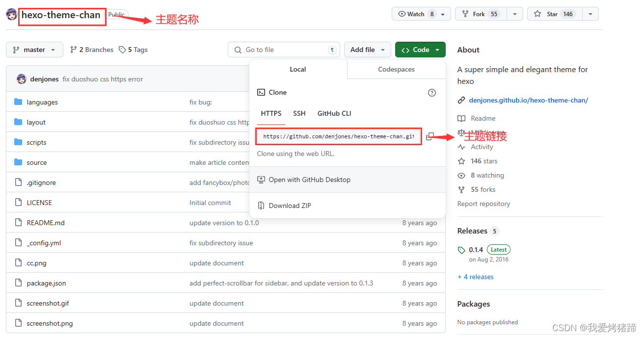This screenshot has width=644, height=337.
Task: View the 146 stars link
Action: point(483,161)
